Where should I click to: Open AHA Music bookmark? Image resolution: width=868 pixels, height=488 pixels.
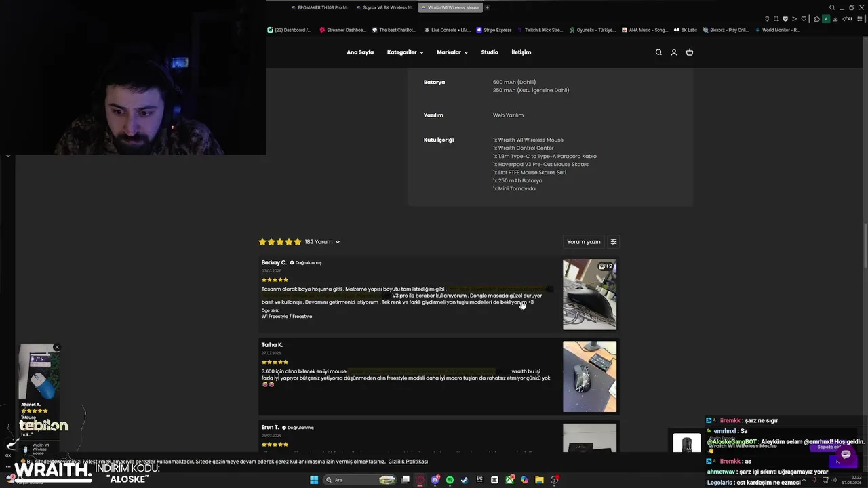[644, 30]
